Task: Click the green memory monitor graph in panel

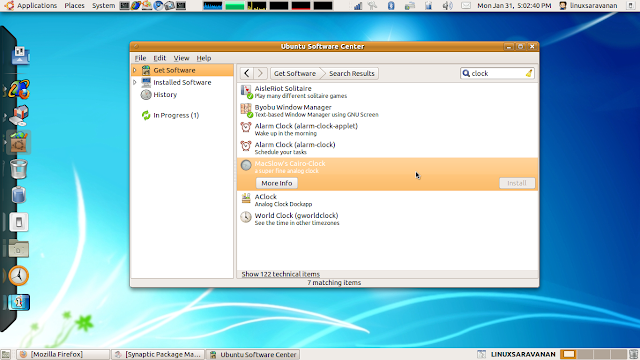Action: click(x=235, y=6)
